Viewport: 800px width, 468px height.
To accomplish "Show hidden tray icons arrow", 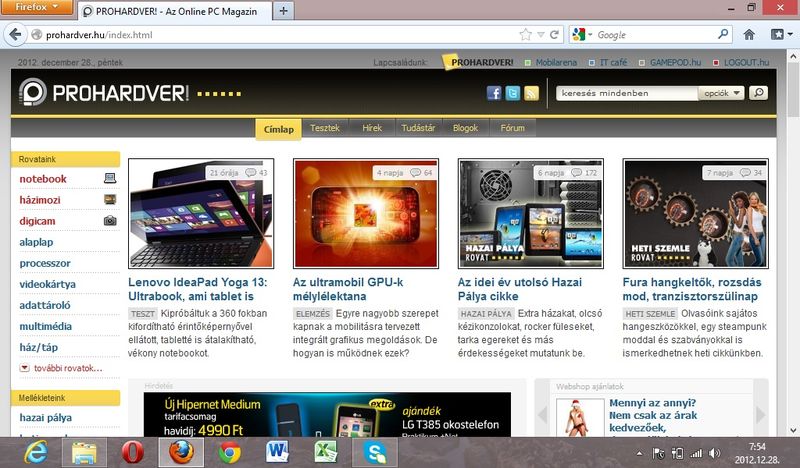I will (x=639, y=453).
